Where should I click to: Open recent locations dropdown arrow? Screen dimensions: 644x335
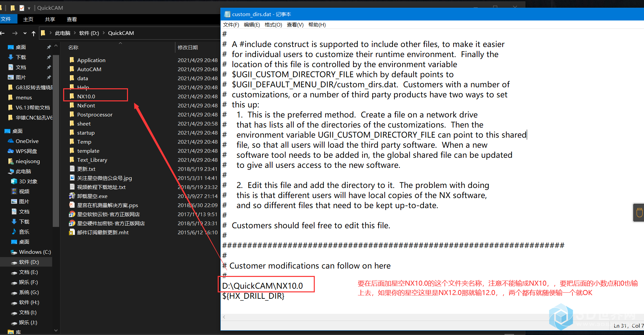pyautogui.click(x=25, y=33)
